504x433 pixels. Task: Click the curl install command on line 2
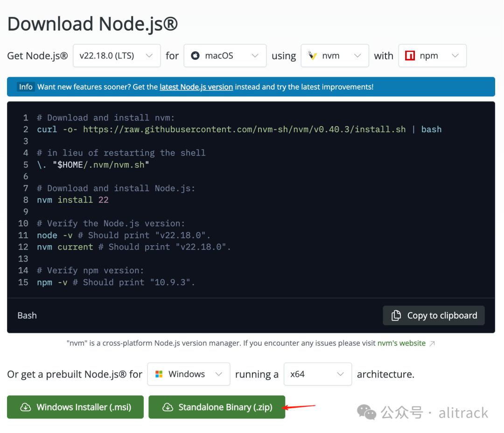click(239, 129)
